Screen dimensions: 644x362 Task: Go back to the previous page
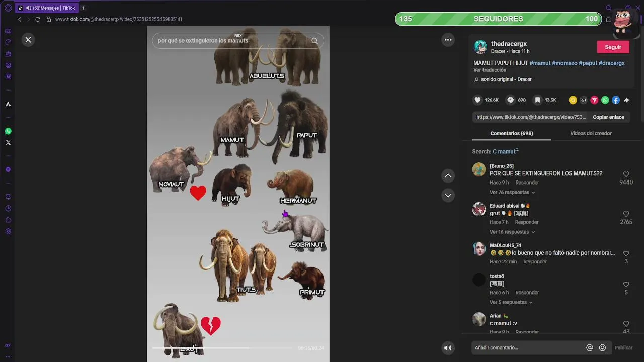click(20, 19)
